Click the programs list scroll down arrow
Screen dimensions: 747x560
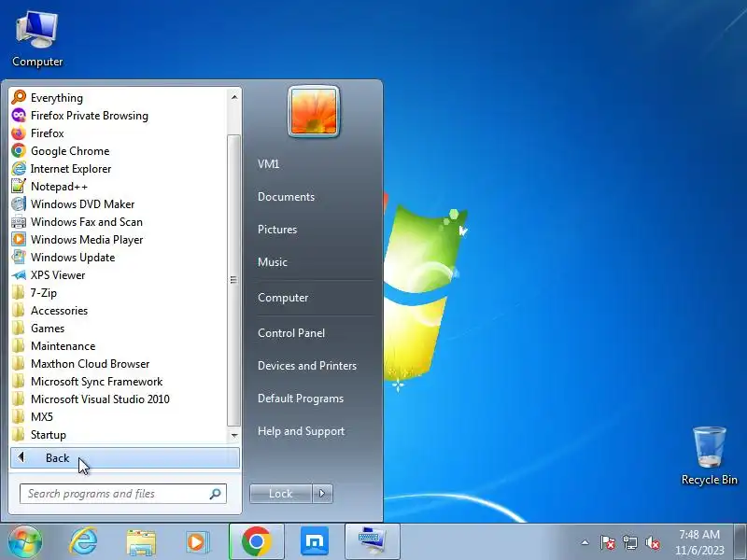click(234, 435)
